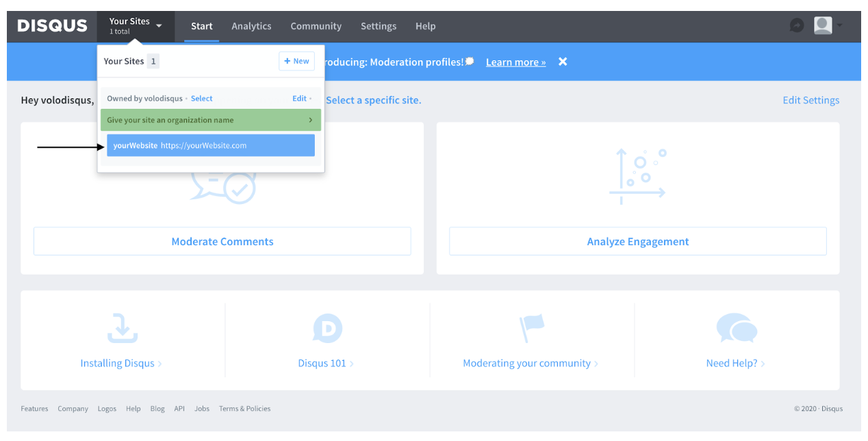Viewport: 868px width, 441px height.
Task: Open Installing Disqus link
Action: (121, 364)
